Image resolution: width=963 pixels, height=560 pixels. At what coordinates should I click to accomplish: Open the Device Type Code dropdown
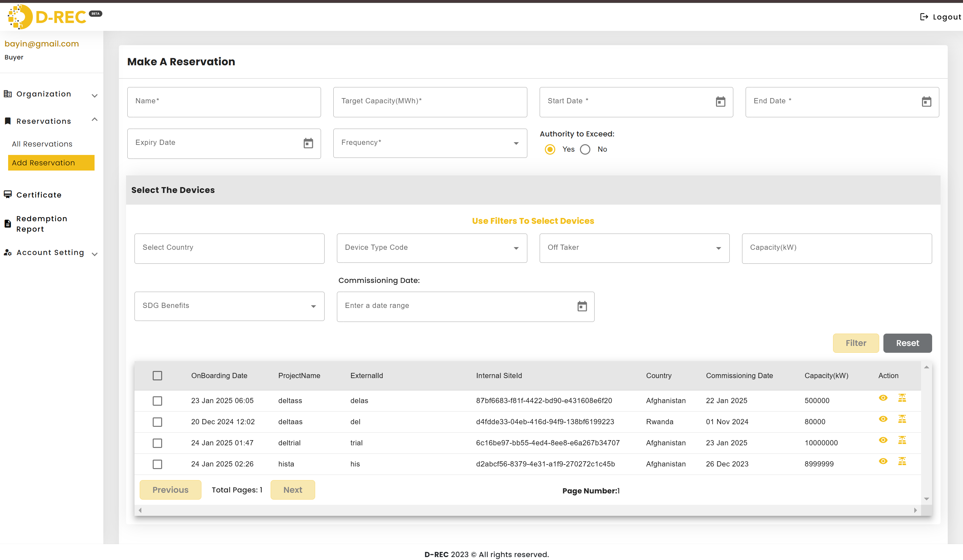tap(432, 248)
